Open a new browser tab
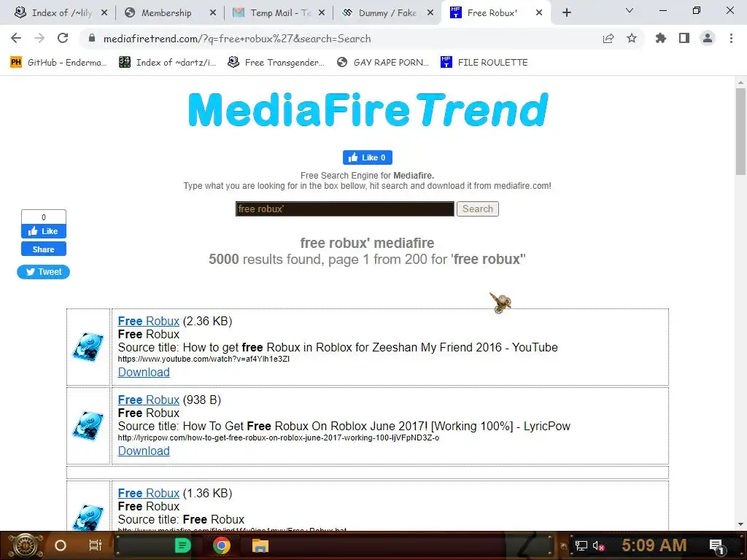Viewport: 747px width, 560px height. click(566, 13)
